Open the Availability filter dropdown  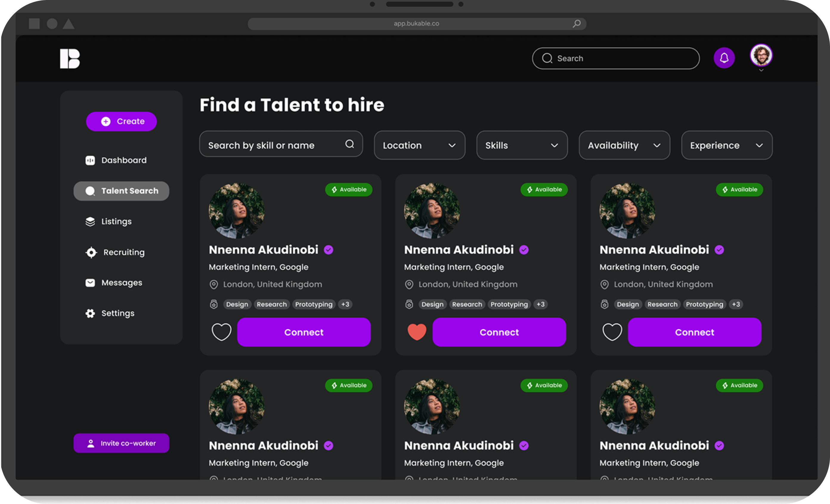[x=624, y=145]
